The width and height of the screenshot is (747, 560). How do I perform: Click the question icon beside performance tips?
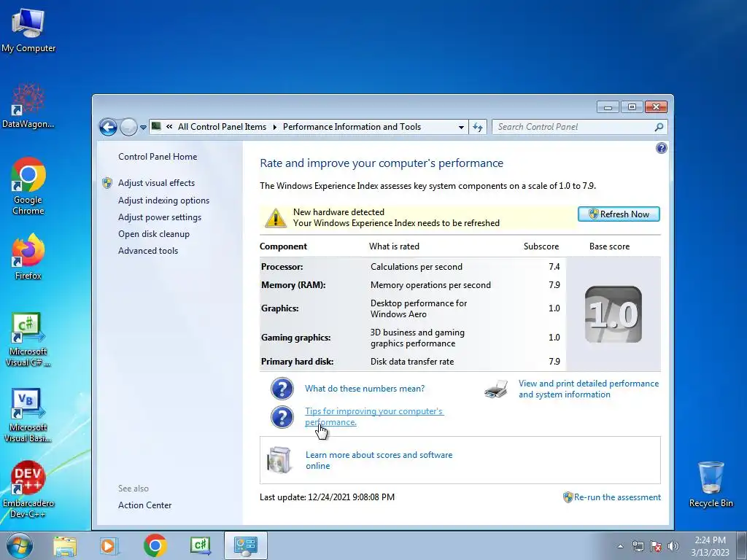[282, 417]
